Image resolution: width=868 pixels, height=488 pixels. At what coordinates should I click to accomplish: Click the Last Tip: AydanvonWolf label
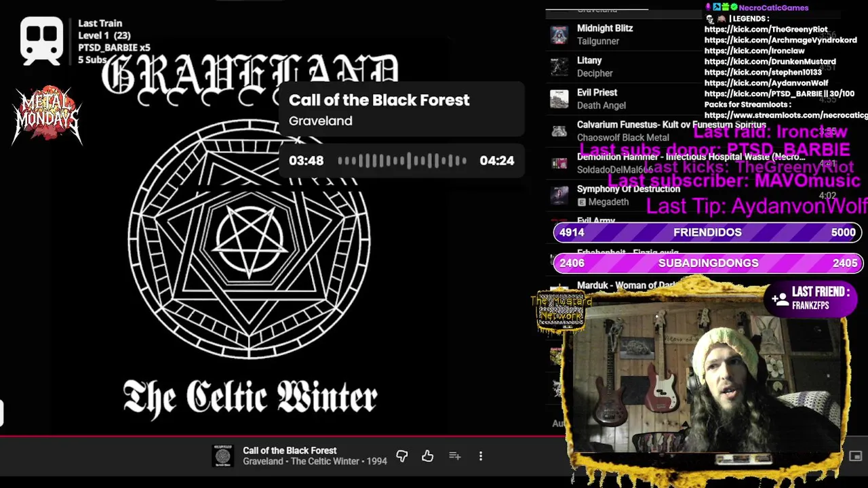pos(757,206)
